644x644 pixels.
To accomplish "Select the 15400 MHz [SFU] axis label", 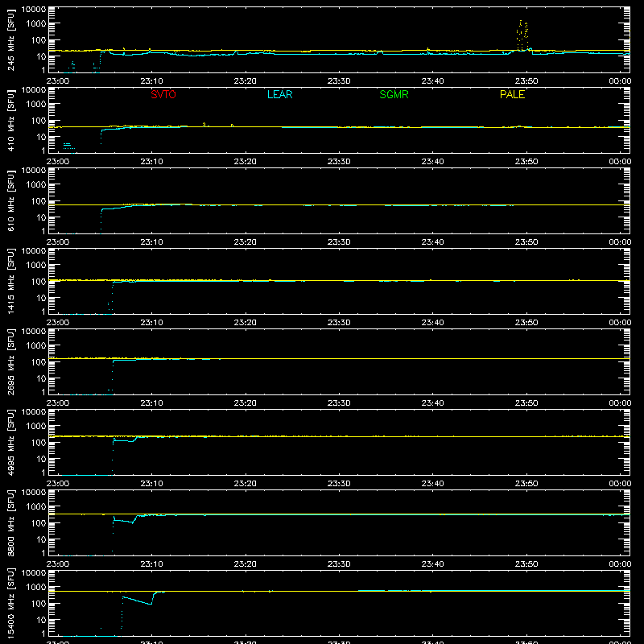I will click(x=11, y=603).
